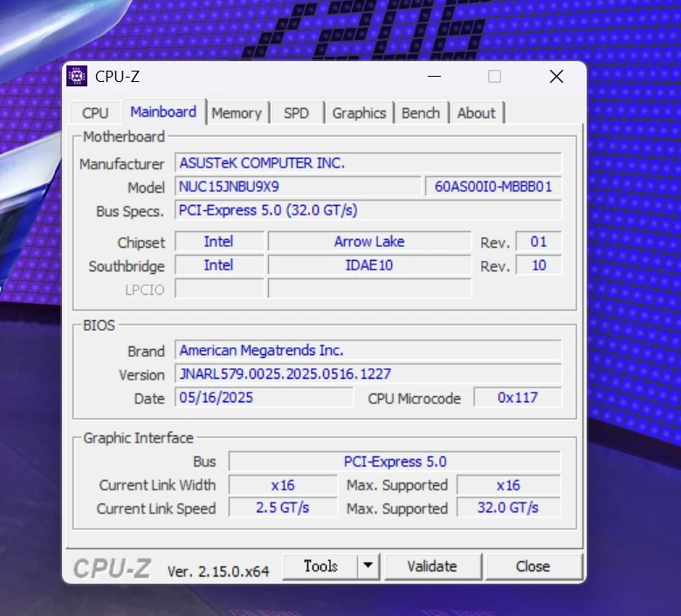Click the CPU Microcode label
The width and height of the screenshot is (681, 616).
pos(415,399)
